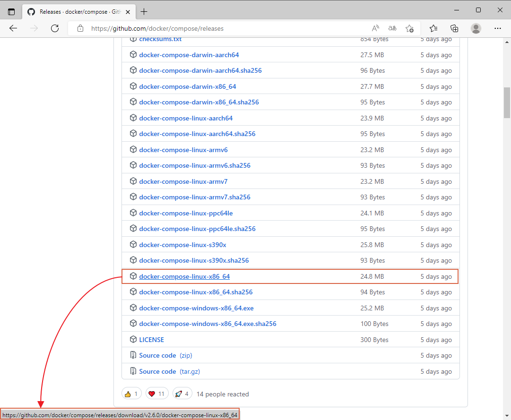Image resolution: width=511 pixels, height=420 pixels.
Task: Click the '25.2 MB' windows exe size
Action: click(372, 308)
